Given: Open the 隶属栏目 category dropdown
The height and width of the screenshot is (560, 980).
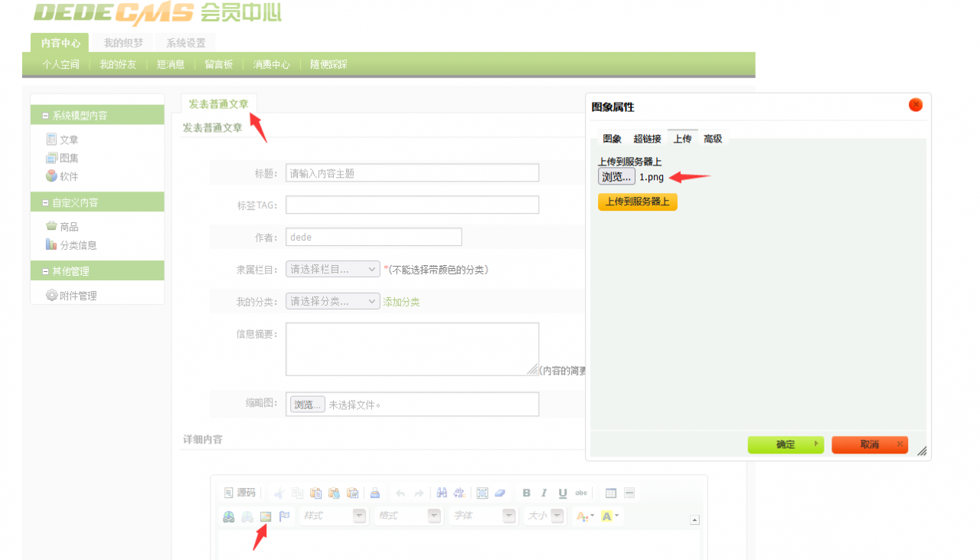Looking at the screenshot, I should [333, 269].
